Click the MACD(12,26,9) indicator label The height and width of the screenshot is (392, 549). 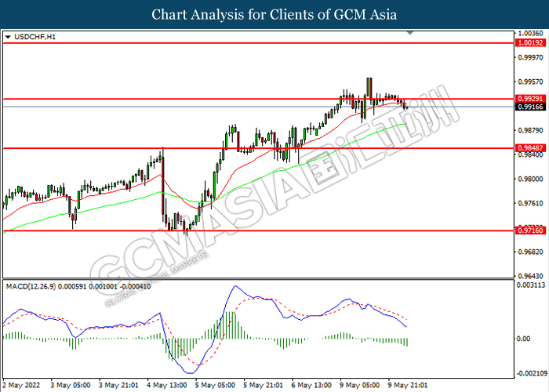pyautogui.click(x=78, y=287)
